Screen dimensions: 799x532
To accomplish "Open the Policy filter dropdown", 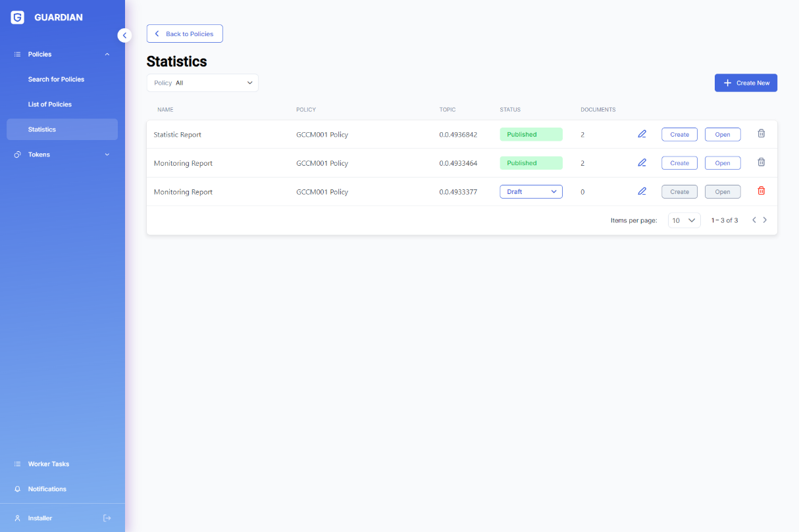I will [203, 83].
